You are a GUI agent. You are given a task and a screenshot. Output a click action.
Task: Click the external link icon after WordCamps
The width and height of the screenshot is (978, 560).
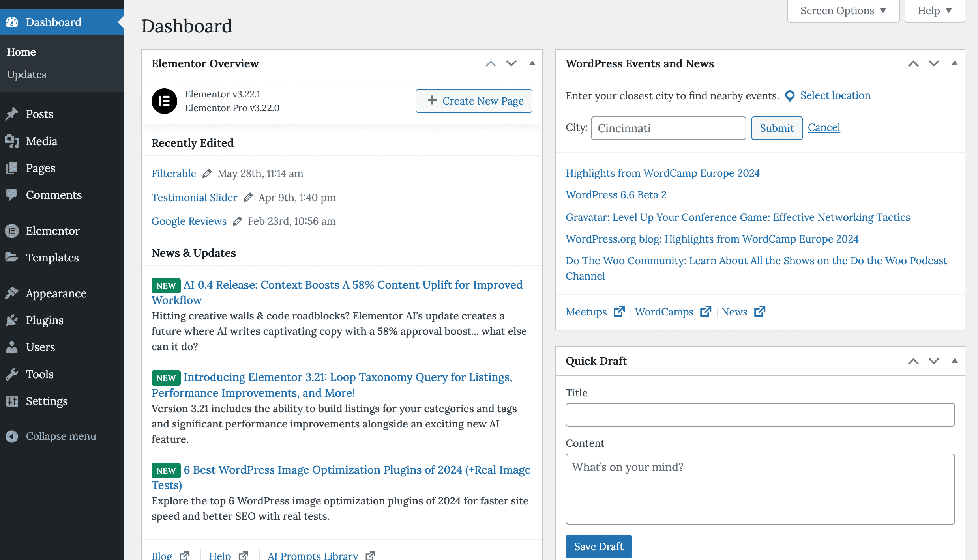[x=706, y=312]
